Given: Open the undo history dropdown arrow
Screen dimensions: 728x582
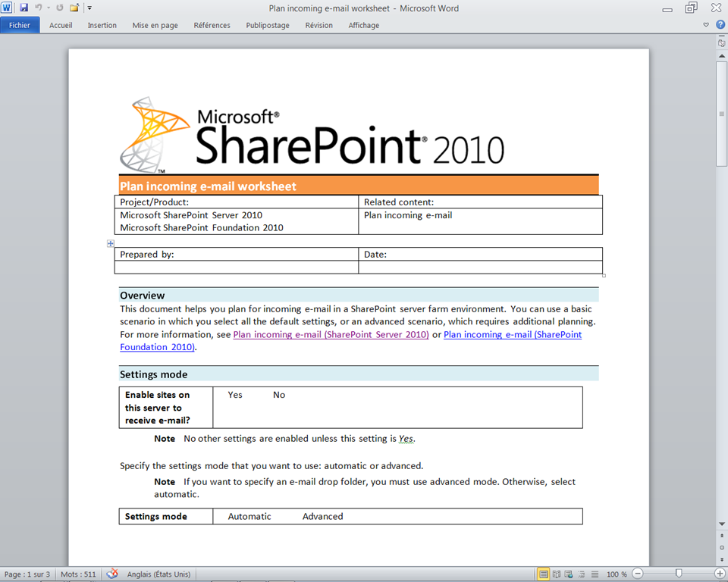Looking at the screenshot, I should point(49,8).
